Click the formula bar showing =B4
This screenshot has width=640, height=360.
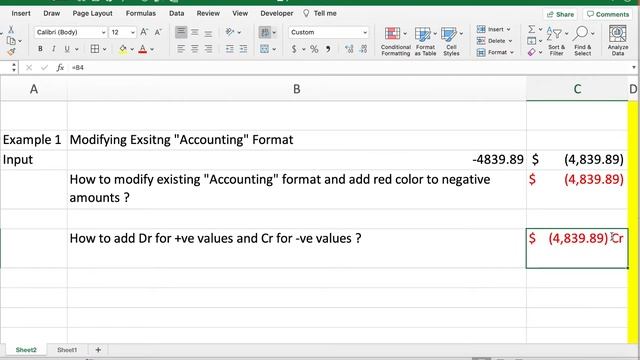[349, 67]
